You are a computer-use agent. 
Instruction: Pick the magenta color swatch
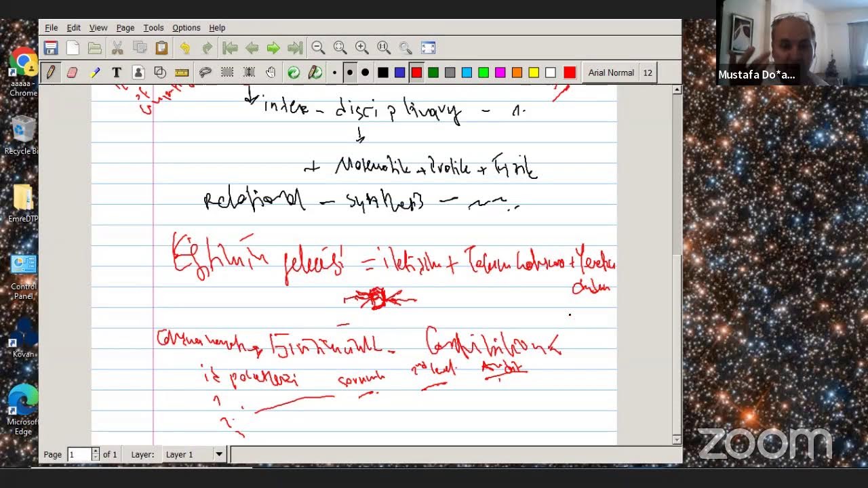(x=500, y=73)
